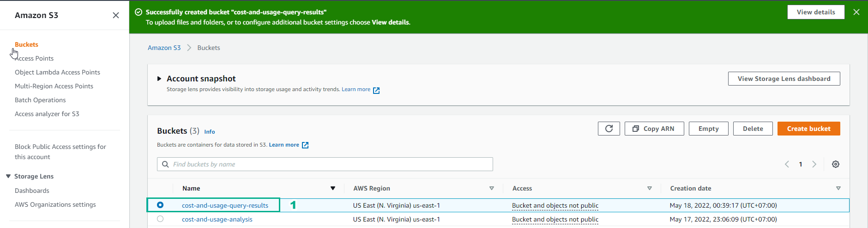Dismiss the green success banner
868x228 pixels.
856,12
